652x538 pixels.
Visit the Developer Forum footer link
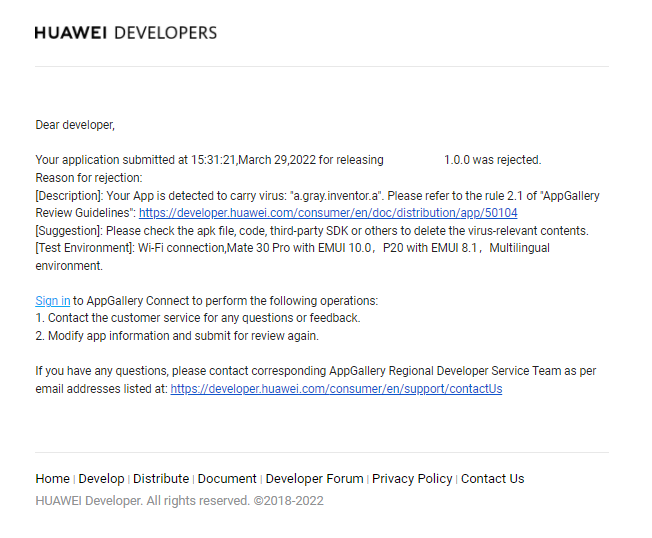314,479
